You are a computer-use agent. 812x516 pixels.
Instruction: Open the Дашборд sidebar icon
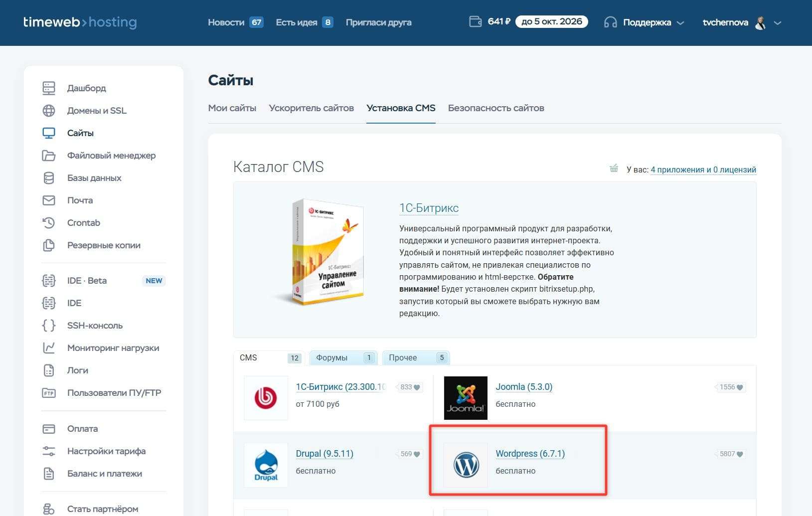[49, 88]
